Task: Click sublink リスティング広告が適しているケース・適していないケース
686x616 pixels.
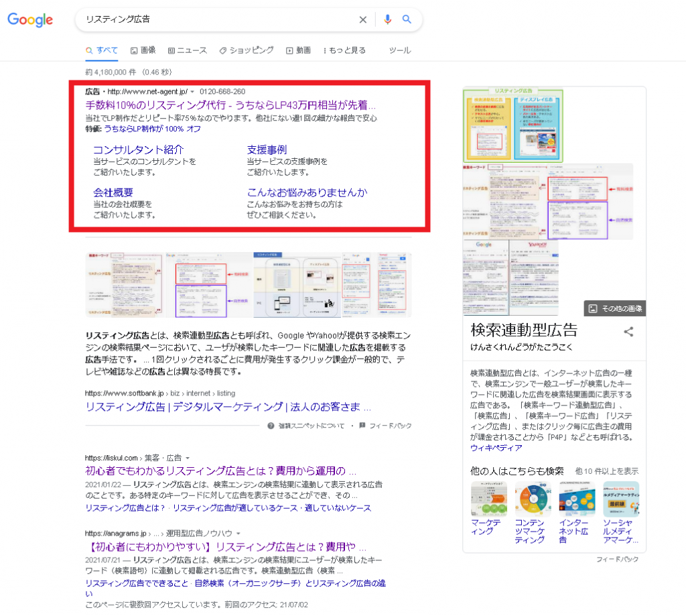Action: pyautogui.click(x=272, y=508)
